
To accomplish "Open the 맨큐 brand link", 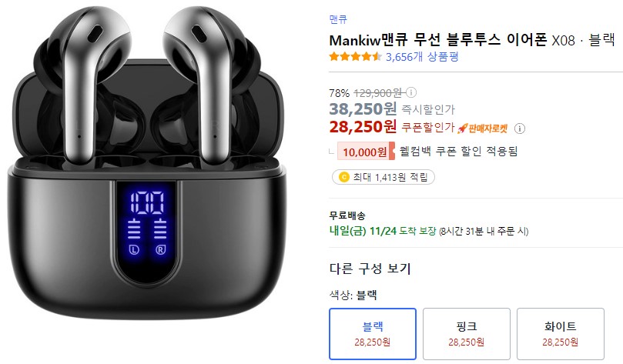I will click(x=338, y=19).
